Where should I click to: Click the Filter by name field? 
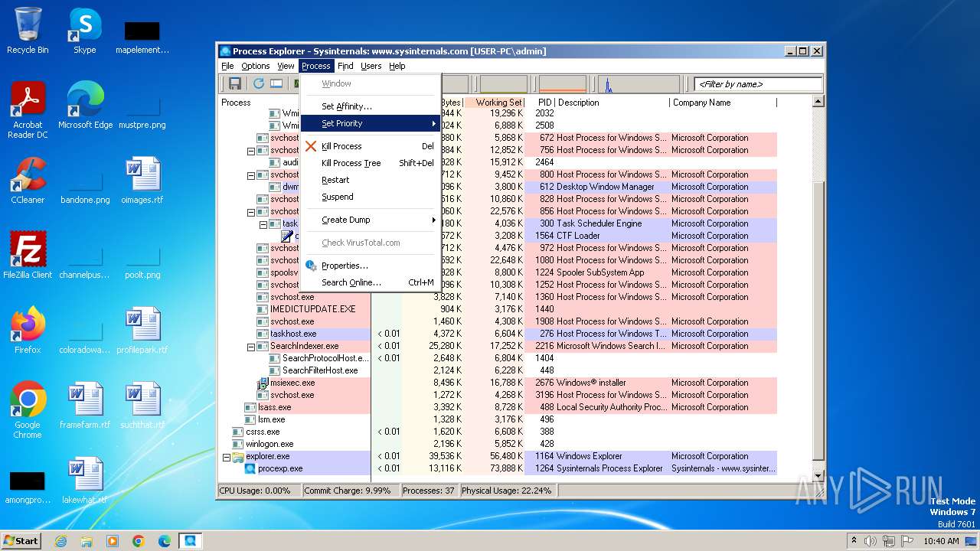point(758,84)
